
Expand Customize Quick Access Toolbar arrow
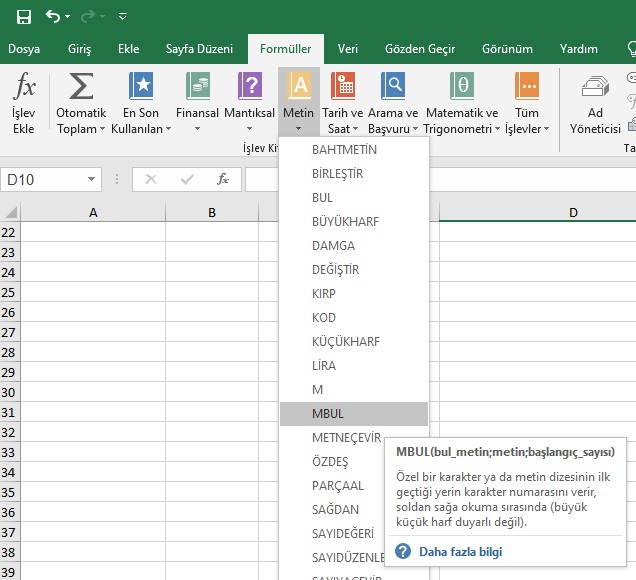[x=122, y=17]
